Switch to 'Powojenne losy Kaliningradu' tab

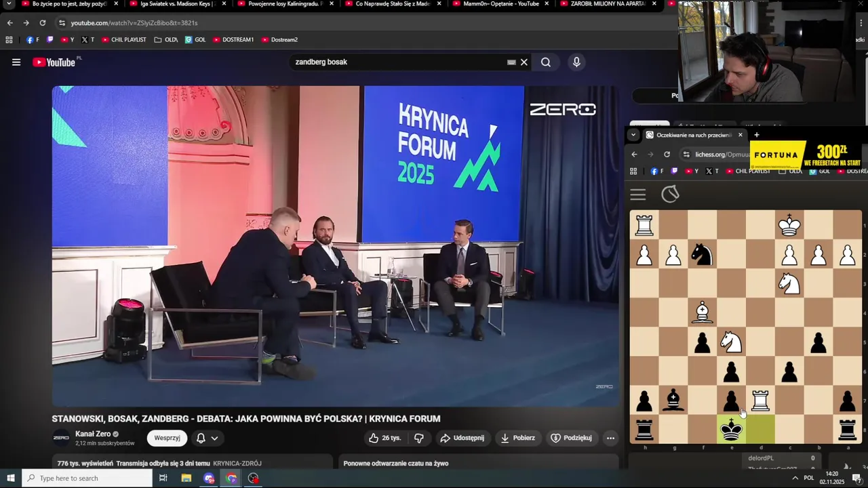tap(285, 4)
